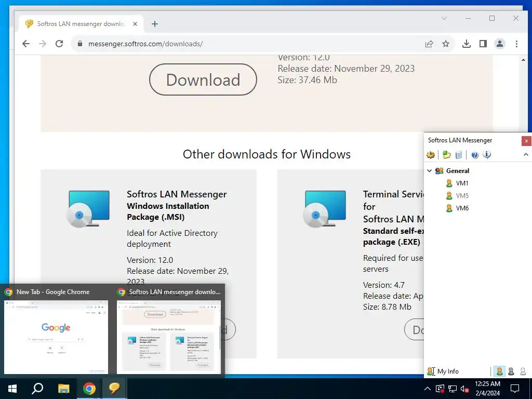Click the muted volume tray icon
Viewport: 532px width, 399px height.
(464, 389)
